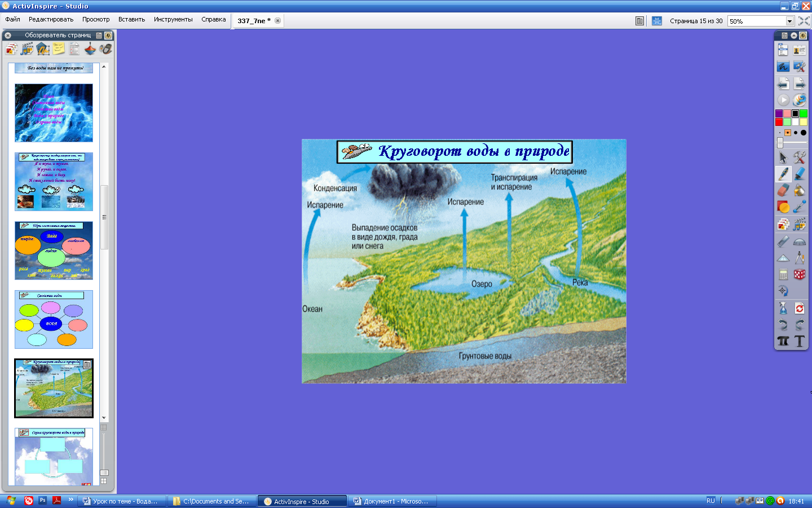Open the Редактировать menu
This screenshot has width=812, height=508.
point(51,19)
